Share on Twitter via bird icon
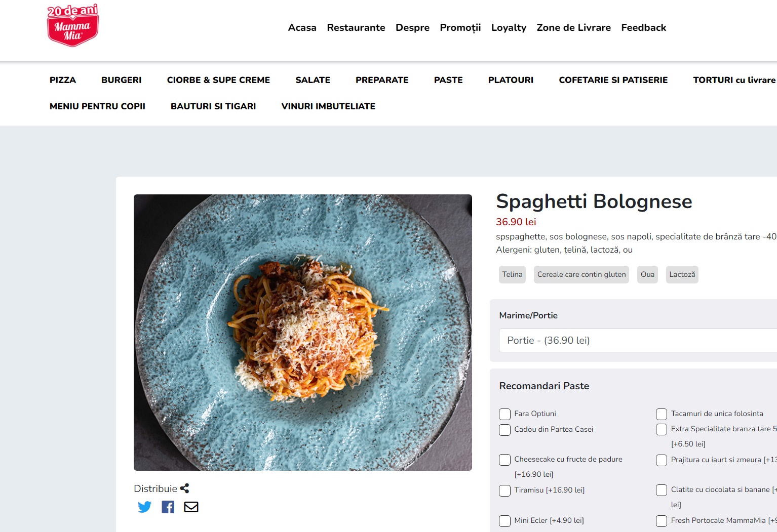 pyautogui.click(x=144, y=507)
